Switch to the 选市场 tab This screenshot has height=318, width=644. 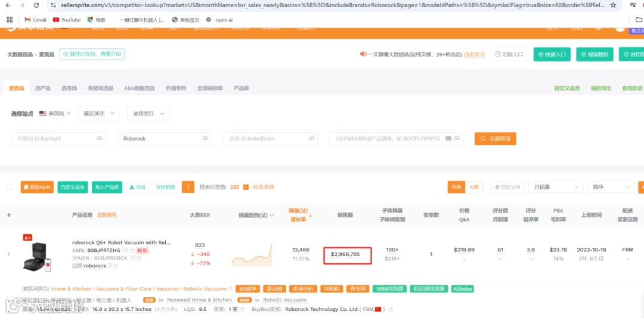coord(69,88)
